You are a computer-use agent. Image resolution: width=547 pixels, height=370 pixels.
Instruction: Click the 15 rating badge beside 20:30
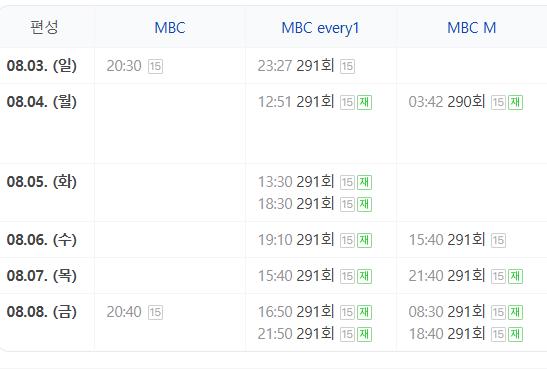point(156,66)
